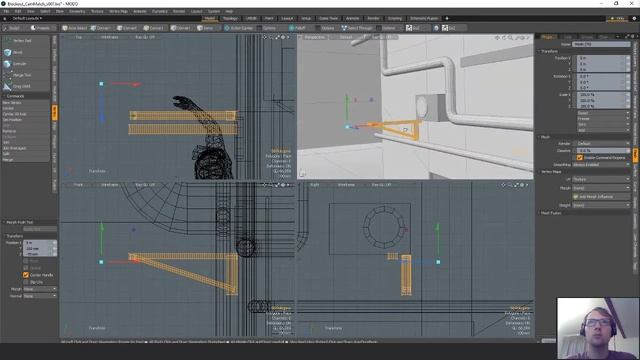The width and height of the screenshot is (640, 360).
Task: Open the Render menu
Action: click(179, 11)
